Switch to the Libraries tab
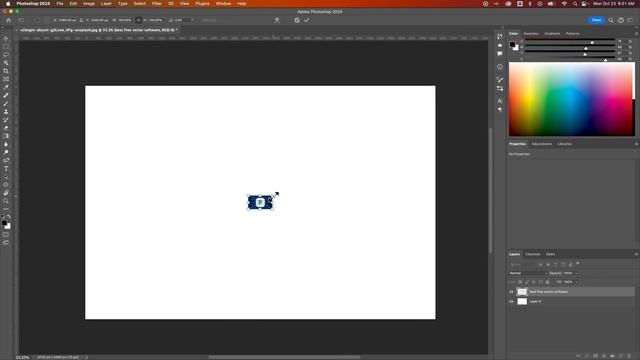This screenshot has width=640, height=360. tap(564, 144)
